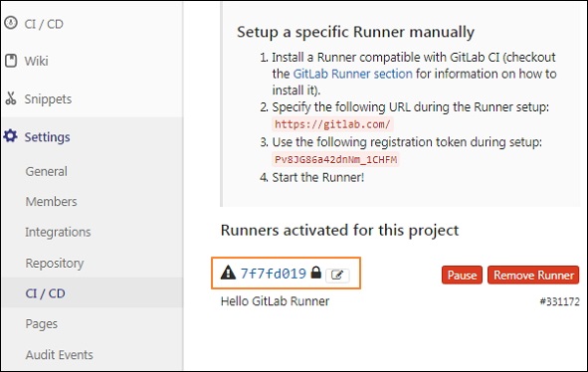Go to General settings
This screenshot has width=588, height=372.
coord(47,171)
